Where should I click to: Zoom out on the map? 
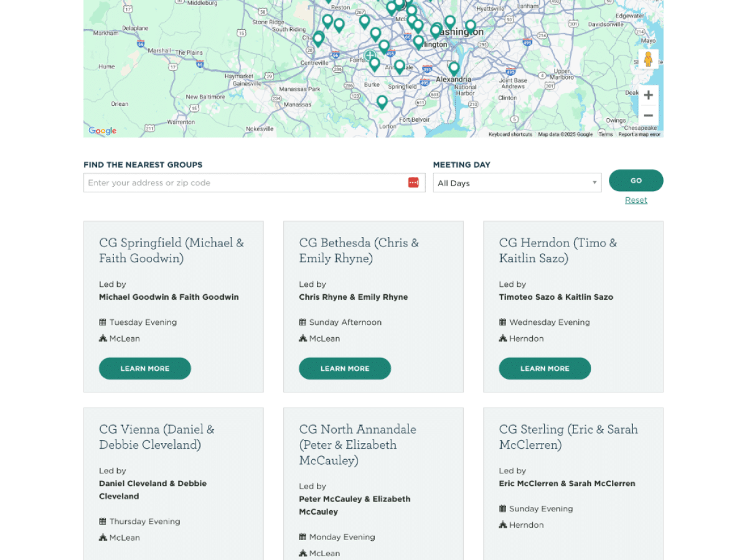click(648, 116)
